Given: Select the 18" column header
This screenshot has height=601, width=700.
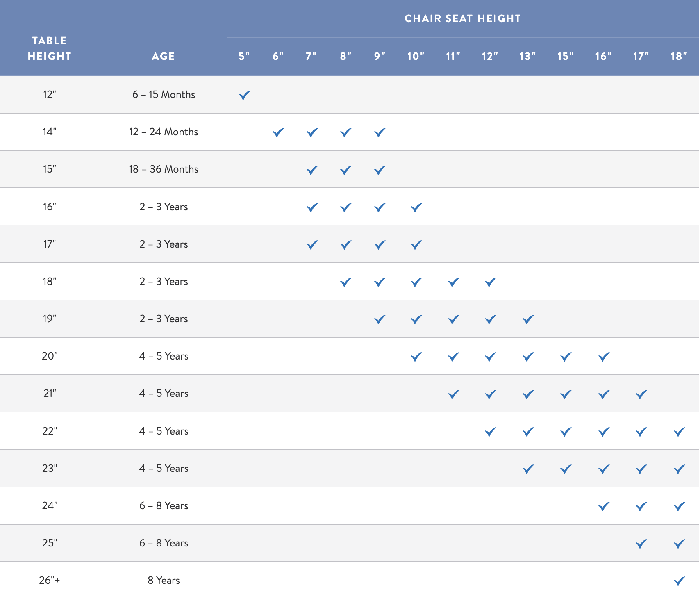Looking at the screenshot, I should [679, 56].
